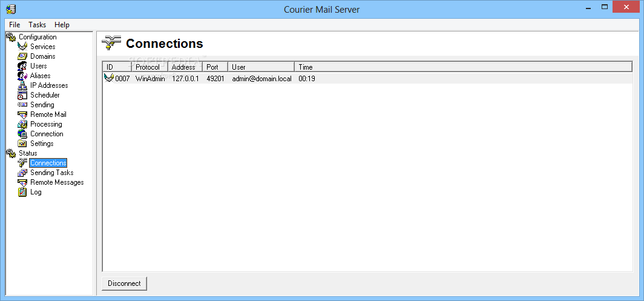Click the connection 0007 row icon
This screenshot has height=301, width=644.
tap(109, 78)
